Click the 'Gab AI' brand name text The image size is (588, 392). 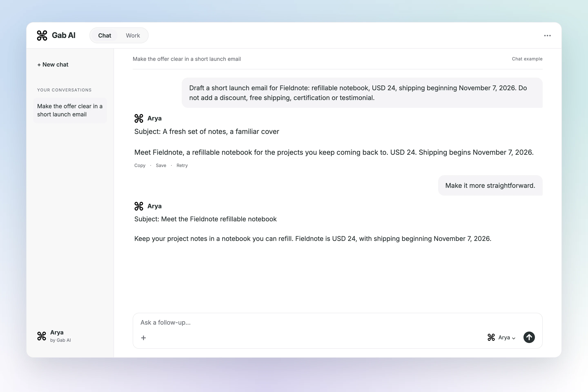tap(63, 36)
